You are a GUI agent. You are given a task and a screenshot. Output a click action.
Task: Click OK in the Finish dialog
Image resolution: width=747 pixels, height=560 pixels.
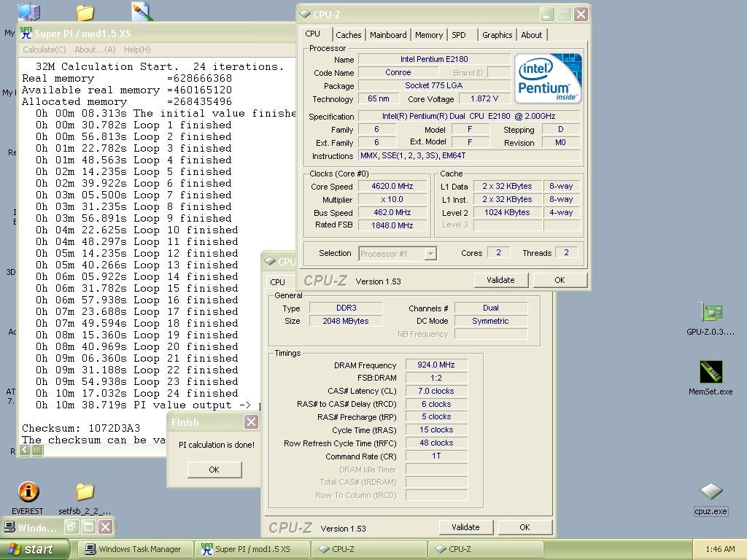point(214,470)
